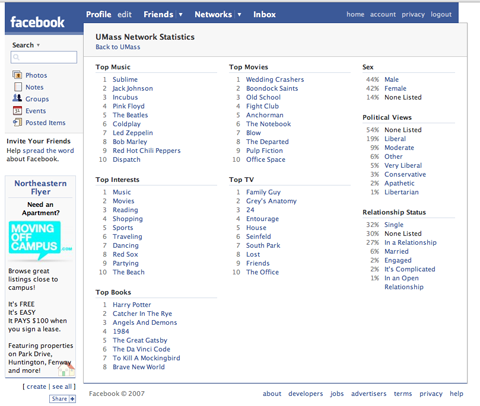Log out using the logout link
Screen dimensions: 480x406
pos(441,14)
